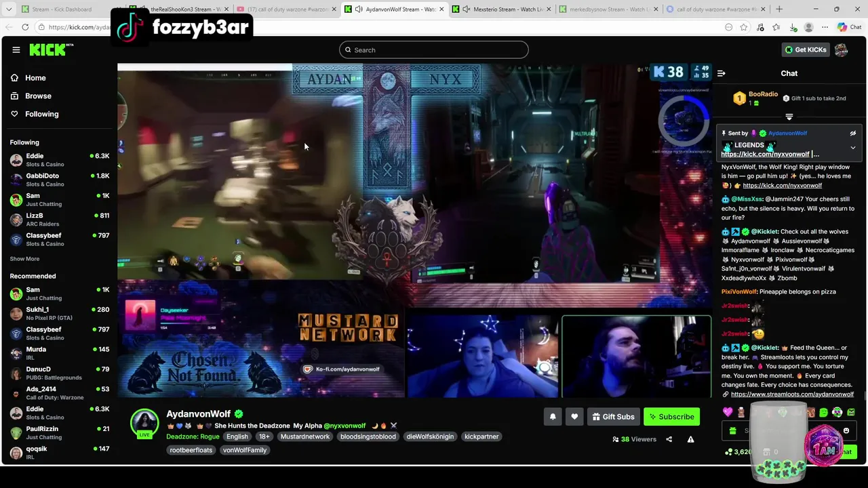This screenshot has width=868, height=488.
Task: Click the chat gift box icon
Action: click(x=732, y=430)
